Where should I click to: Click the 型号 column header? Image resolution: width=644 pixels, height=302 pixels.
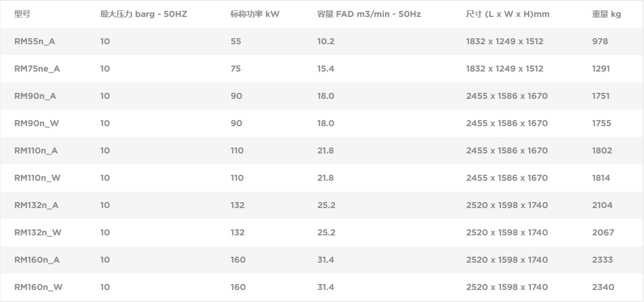pos(22,14)
